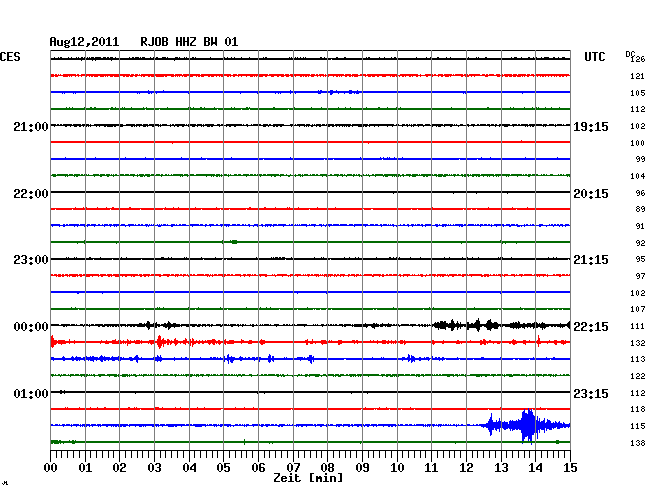Click minute-axis tick label "10"
Screen dimensions: 650x494
click(397, 468)
